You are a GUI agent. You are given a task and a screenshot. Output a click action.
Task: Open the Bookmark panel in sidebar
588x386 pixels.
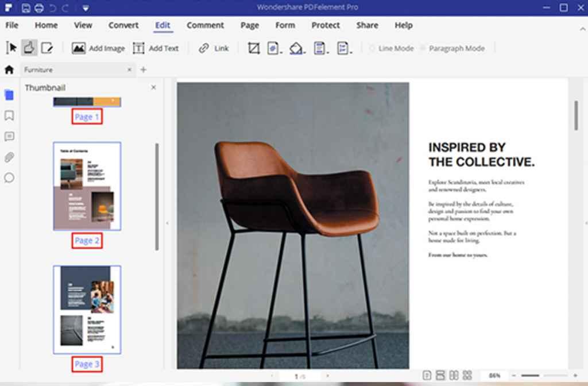click(9, 116)
